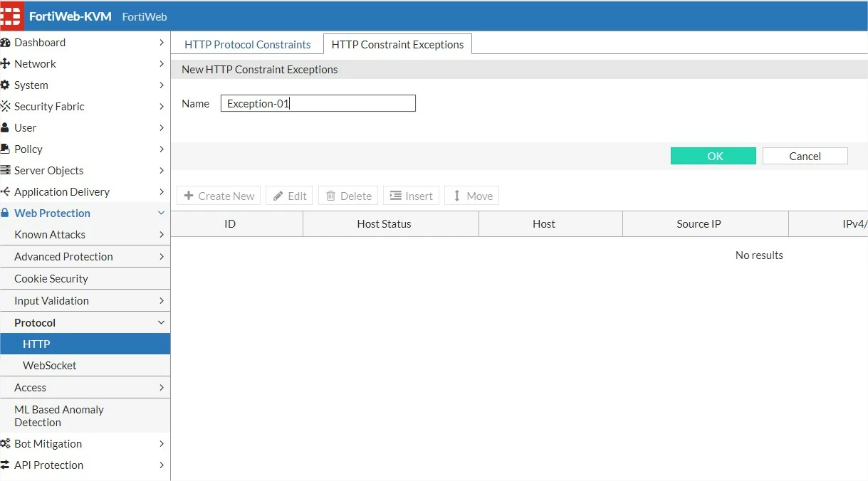The height and width of the screenshot is (481, 868).
Task: Click the pencil icon on Edit
Action: click(x=278, y=196)
